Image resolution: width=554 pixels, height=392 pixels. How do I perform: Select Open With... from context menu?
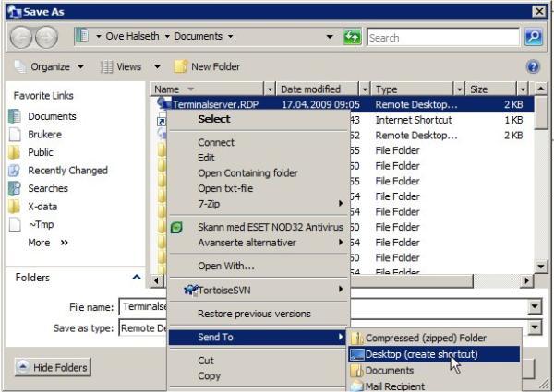pyautogui.click(x=226, y=267)
